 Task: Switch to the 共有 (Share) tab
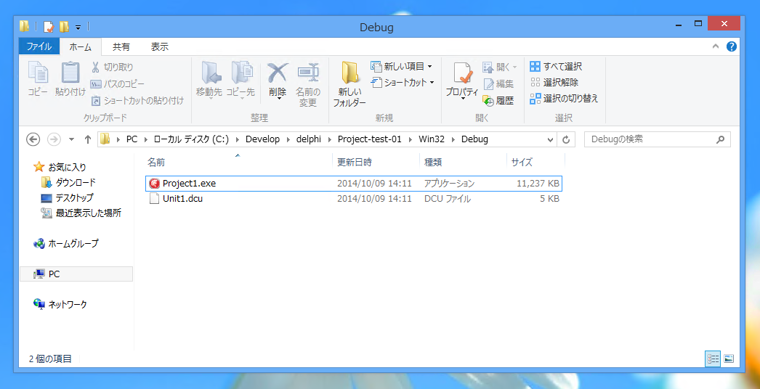[x=121, y=47]
